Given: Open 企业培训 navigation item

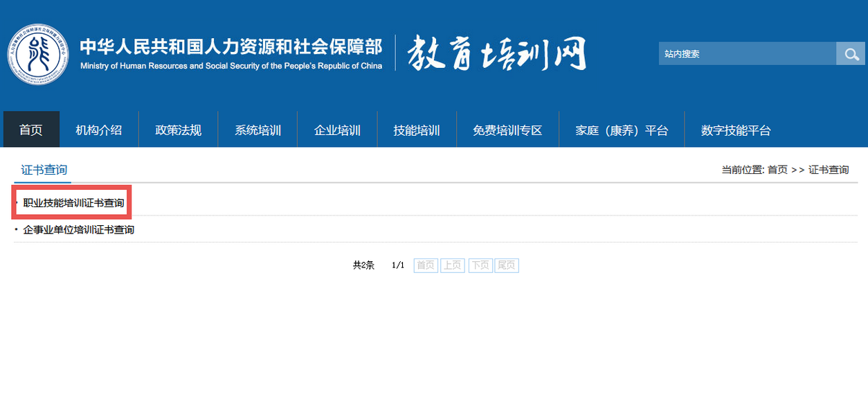Looking at the screenshot, I should click(x=337, y=130).
